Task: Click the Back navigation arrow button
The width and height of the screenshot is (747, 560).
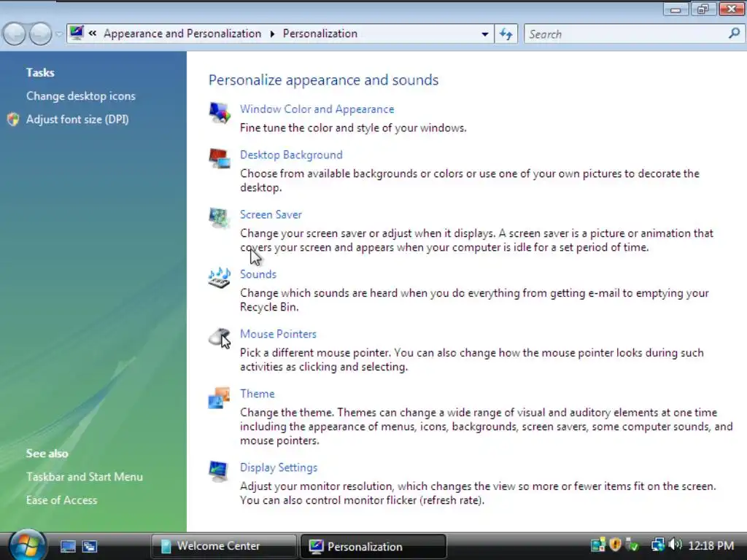Action: 15,34
